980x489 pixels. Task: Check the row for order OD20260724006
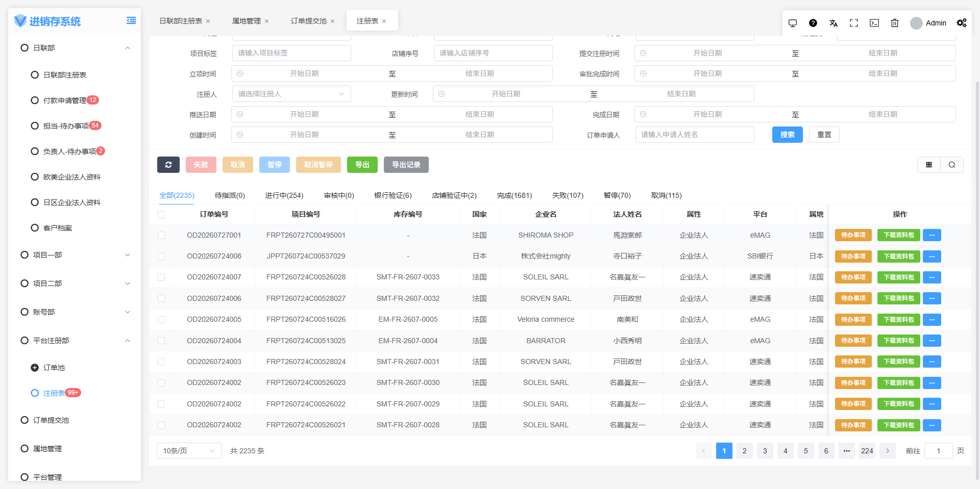coord(161,298)
